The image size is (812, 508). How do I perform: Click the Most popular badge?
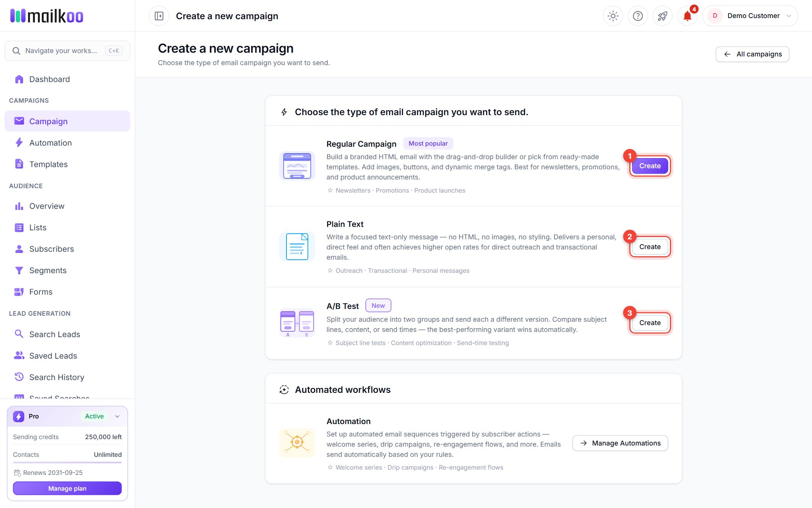click(428, 143)
